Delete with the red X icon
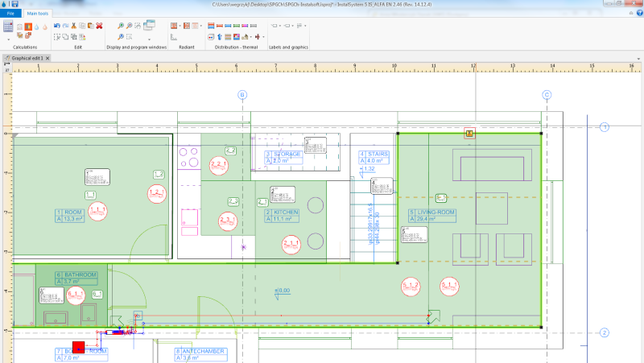Viewport: 644px width, 363px height. point(99,26)
